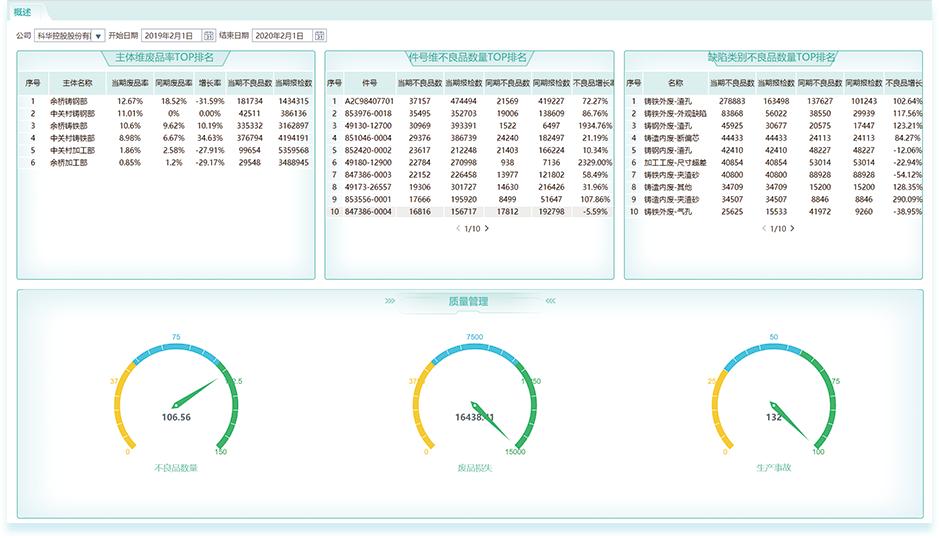939x538 pixels.
Task: Click the 生产事故 gauge dial
Action: (x=774, y=398)
